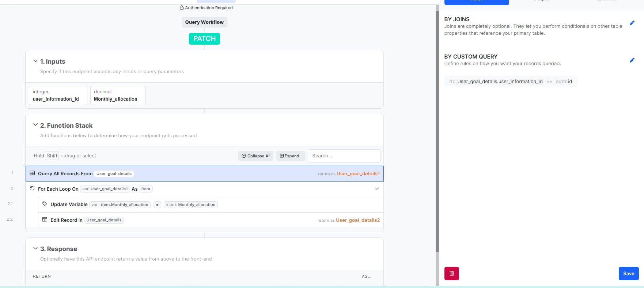
Task: Click the Update Variable function label
Action: click(69, 205)
